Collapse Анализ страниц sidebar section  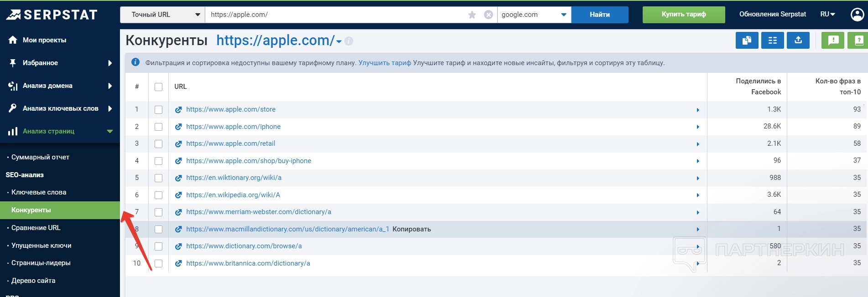click(110, 131)
